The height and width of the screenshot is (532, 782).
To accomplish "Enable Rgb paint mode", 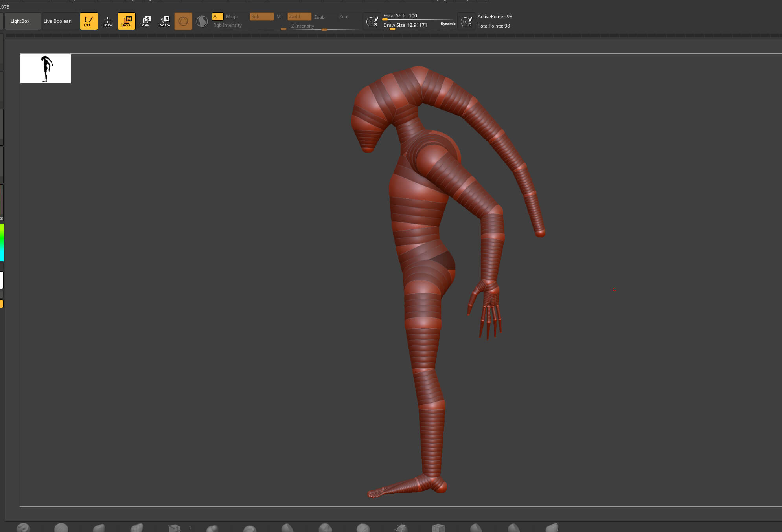I will click(x=261, y=17).
